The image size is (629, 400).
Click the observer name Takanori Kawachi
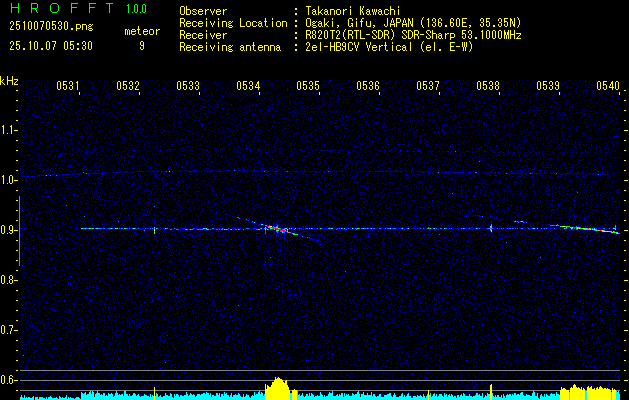tap(353, 11)
